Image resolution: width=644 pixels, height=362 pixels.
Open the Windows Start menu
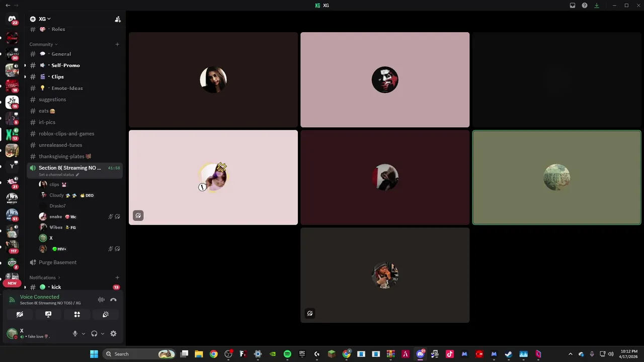[94, 354]
